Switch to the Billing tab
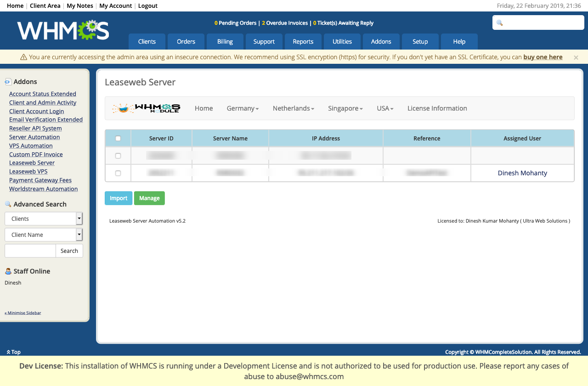Screen dimensions: 588x386 225,41
